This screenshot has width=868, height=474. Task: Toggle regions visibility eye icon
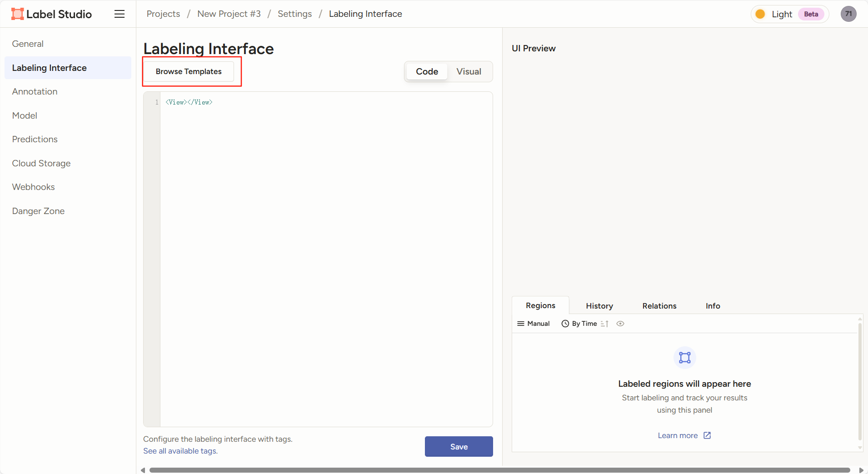(x=620, y=324)
